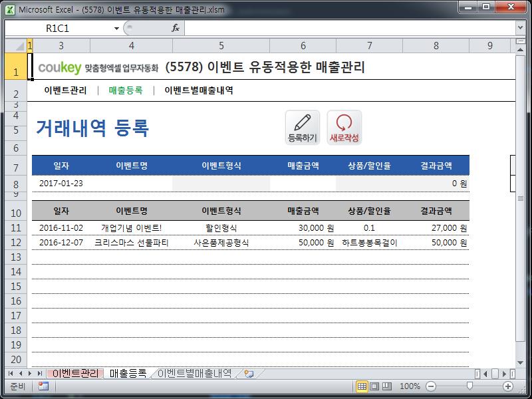Select column header 5
The height and width of the screenshot is (399, 532).
pyautogui.click(x=221, y=45)
